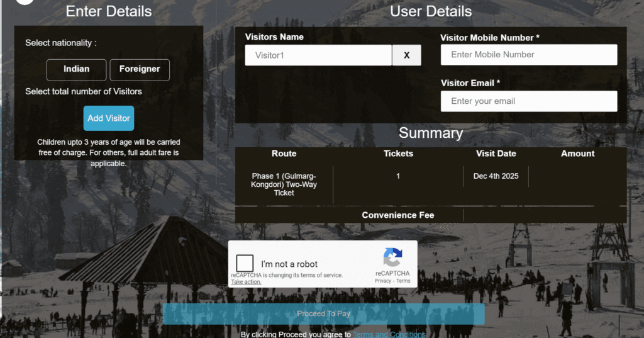The image size is (644, 338).
Task: Click the Children upto 3 years notice
Action: click(x=109, y=152)
